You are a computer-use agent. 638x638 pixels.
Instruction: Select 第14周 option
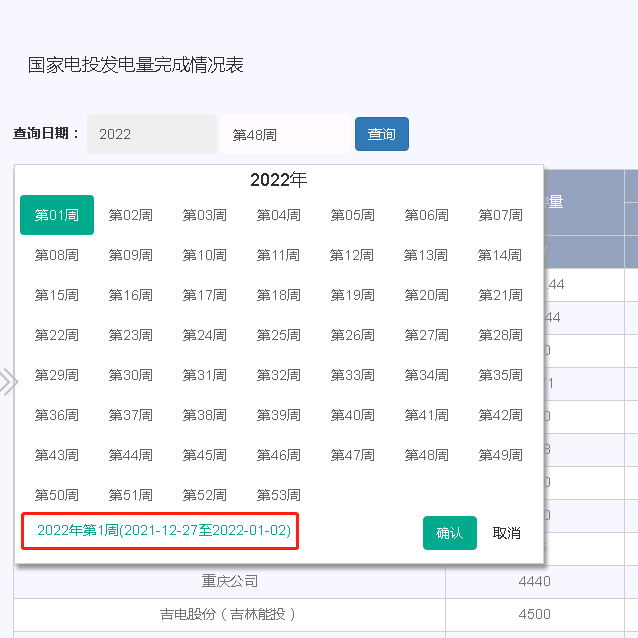[501, 255]
